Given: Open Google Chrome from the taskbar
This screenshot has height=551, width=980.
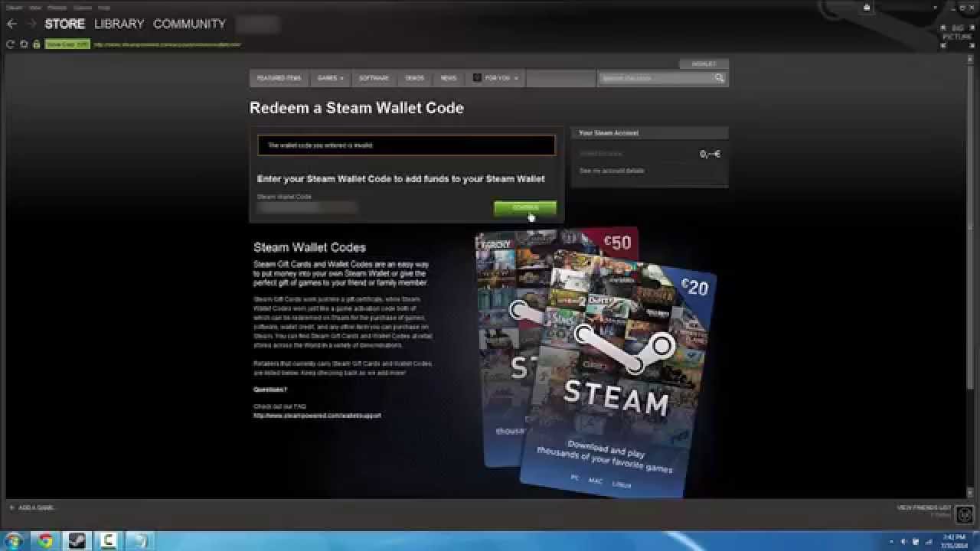Looking at the screenshot, I should pyautogui.click(x=44, y=541).
